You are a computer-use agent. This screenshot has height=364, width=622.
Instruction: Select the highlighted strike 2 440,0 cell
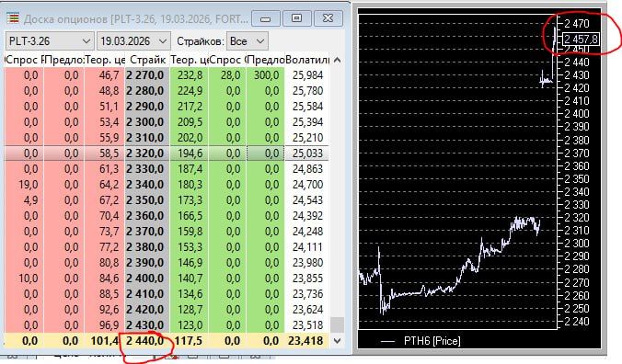pos(147,341)
